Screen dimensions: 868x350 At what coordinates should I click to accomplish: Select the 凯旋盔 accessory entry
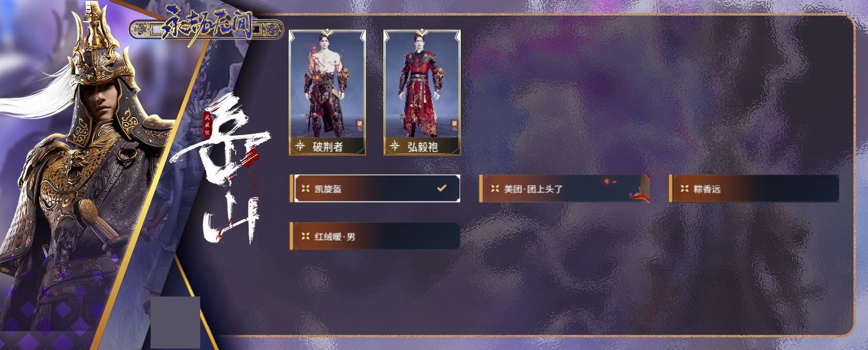pos(375,188)
